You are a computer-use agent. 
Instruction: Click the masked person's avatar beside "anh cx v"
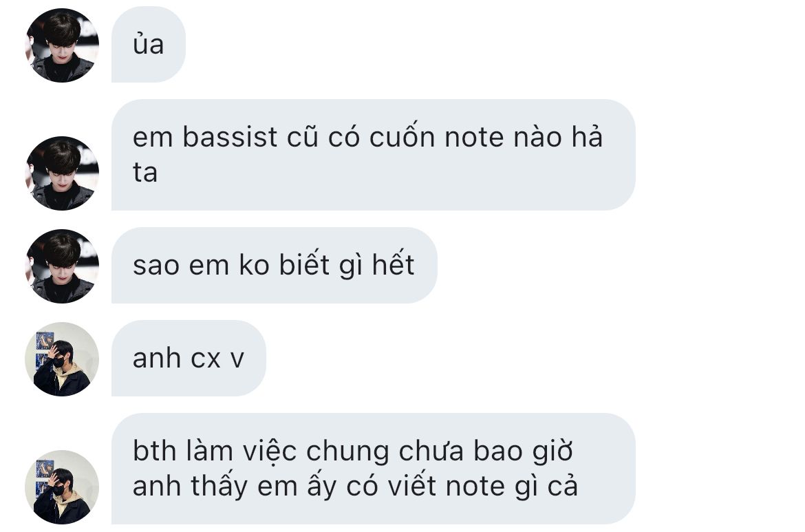pos(62,359)
